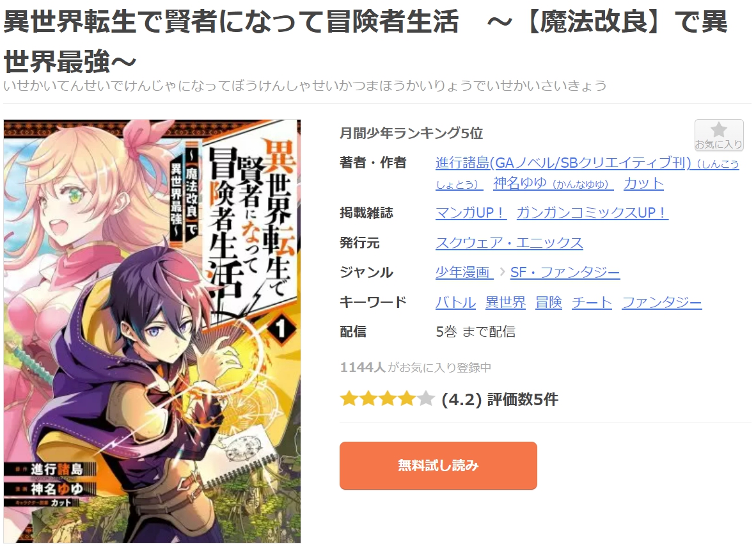756x555 pixels.
Task: Open the 少年漫画 genre link
Action: pyautogui.click(x=464, y=272)
